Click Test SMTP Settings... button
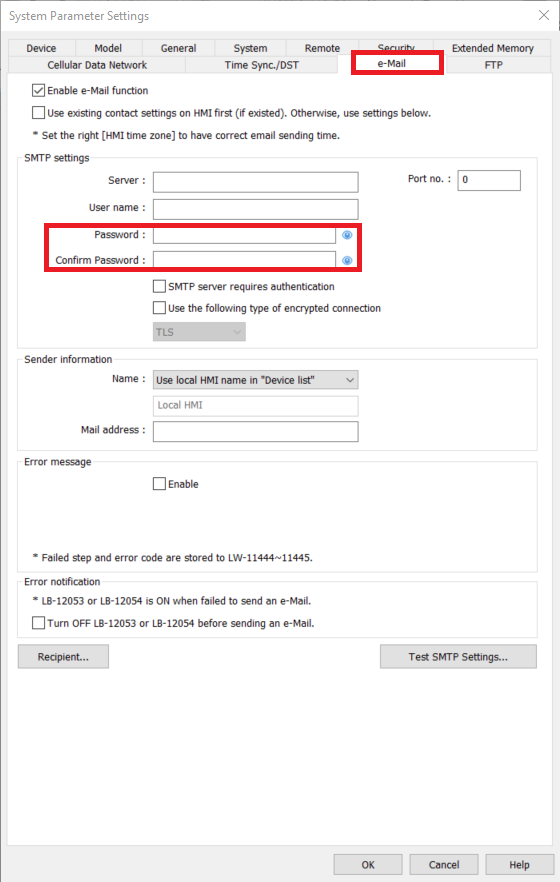 [458, 656]
